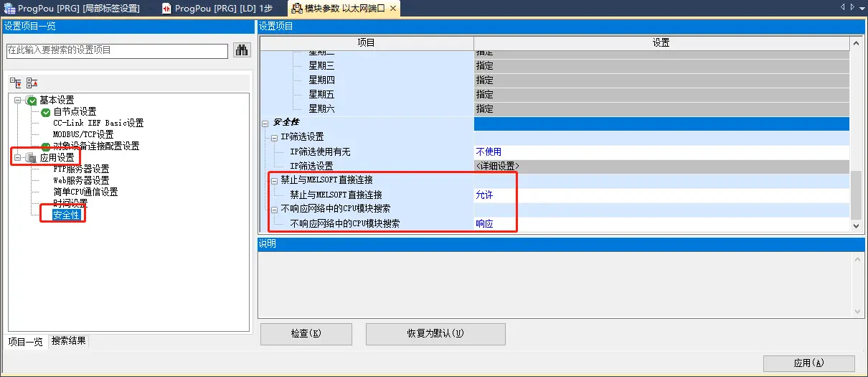Click the <详细设置> cell for IP筛选设置

click(x=661, y=166)
